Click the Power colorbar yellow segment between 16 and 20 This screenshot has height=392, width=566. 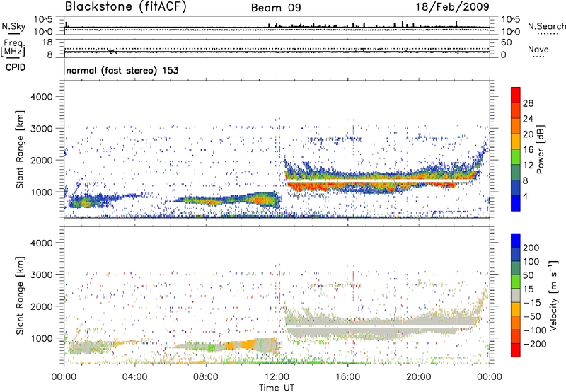516,141
